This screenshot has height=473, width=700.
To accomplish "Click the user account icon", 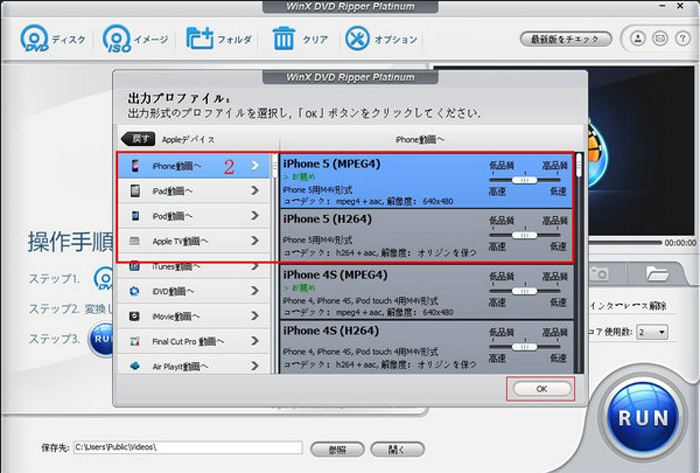I will click(x=638, y=38).
